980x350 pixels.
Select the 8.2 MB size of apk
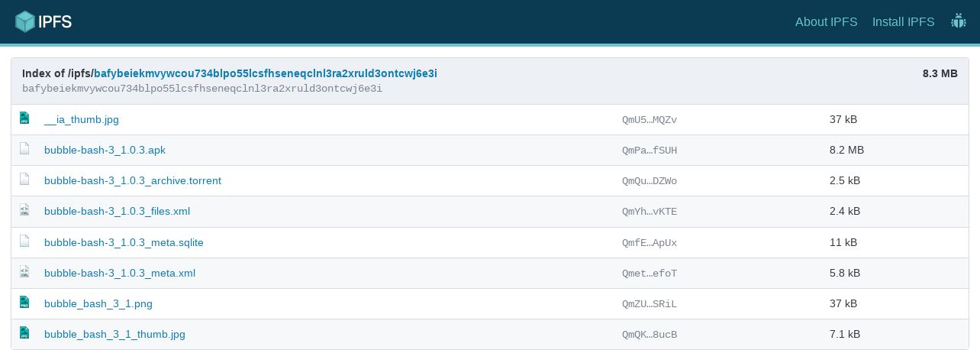(x=846, y=150)
